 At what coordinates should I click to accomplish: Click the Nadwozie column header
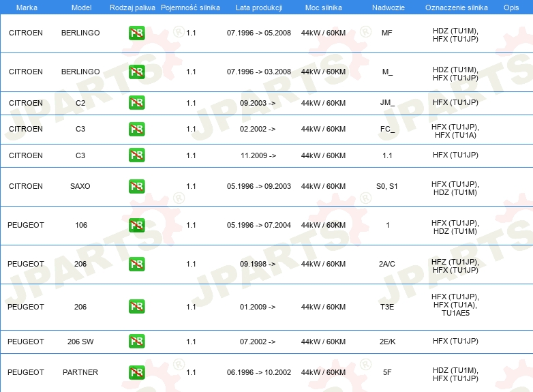(x=389, y=7)
